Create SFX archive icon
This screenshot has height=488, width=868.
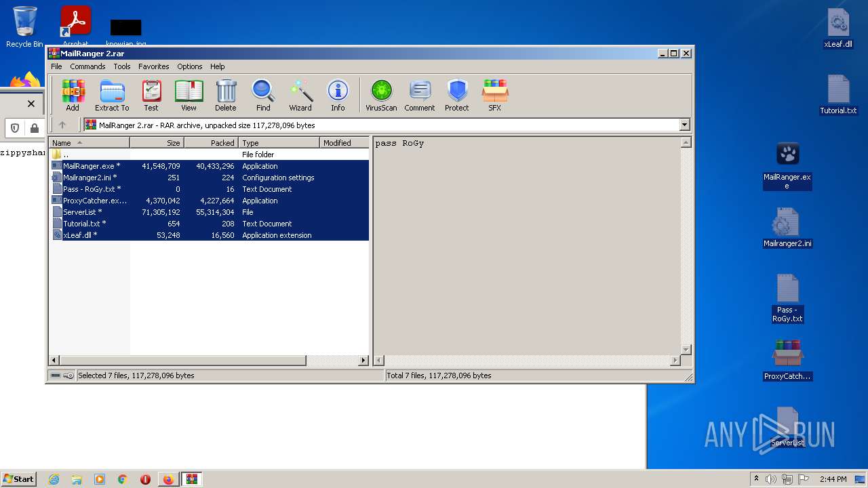click(x=495, y=96)
